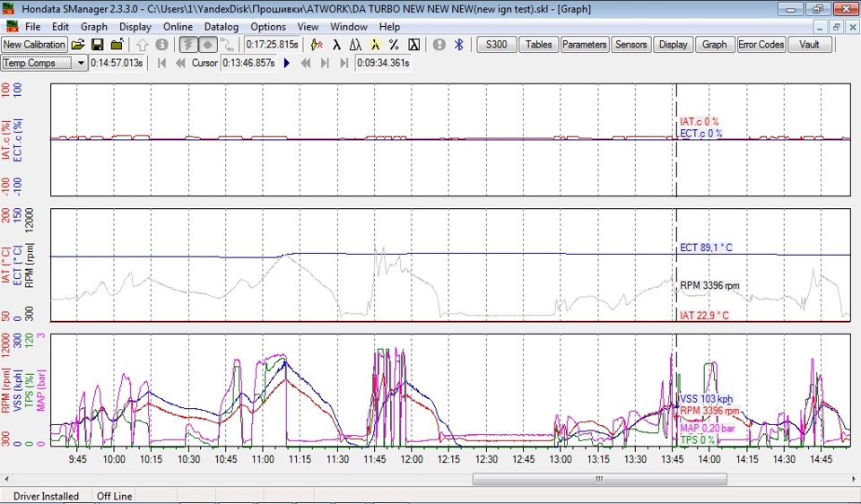Click the TPS 0 % readout label

(698, 439)
